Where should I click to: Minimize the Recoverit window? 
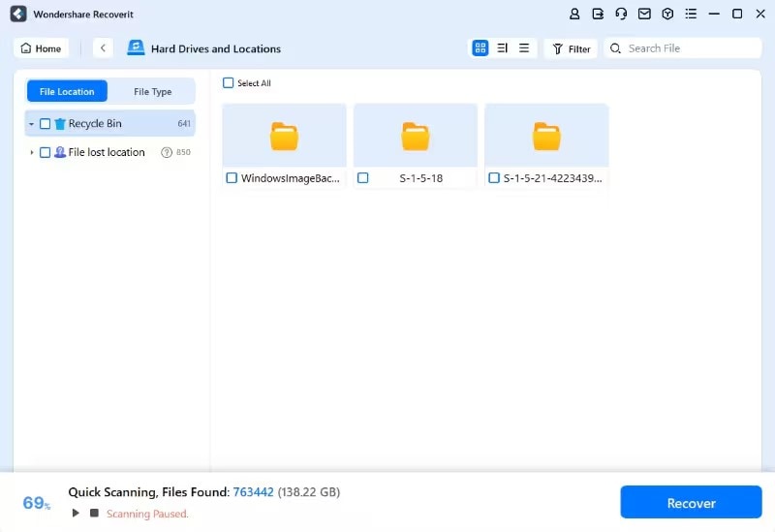click(x=714, y=14)
